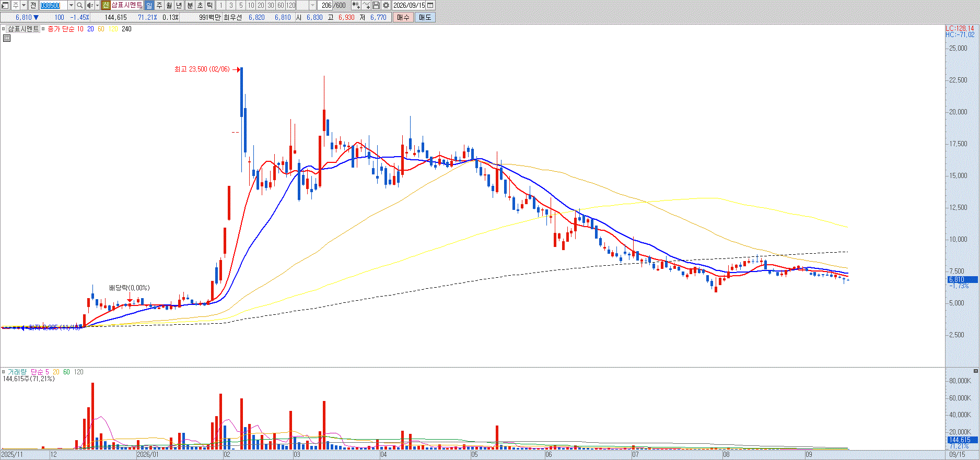Click the speaker sound icon
Viewport: 980px width, 460px height.
pos(90,5)
